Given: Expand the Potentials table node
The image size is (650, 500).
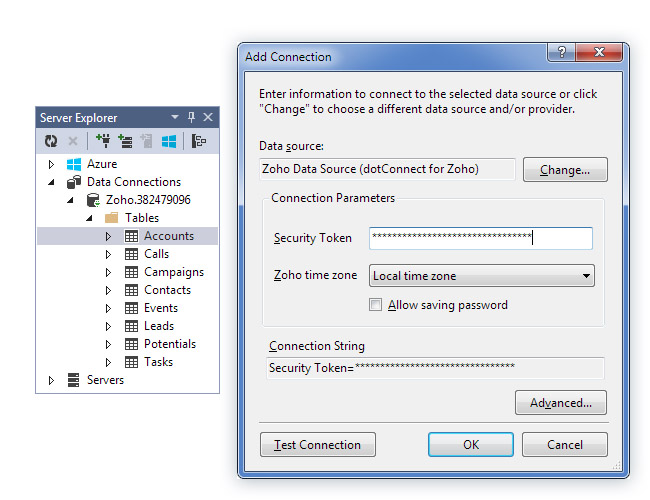Looking at the screenshot, I should (108, 344).
